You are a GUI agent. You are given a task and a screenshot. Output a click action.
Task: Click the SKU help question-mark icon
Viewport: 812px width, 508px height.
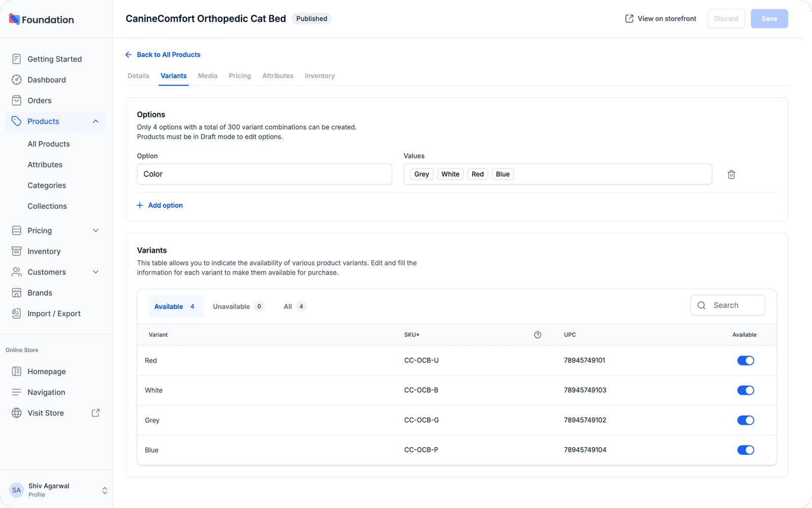(x=538, y=335)
